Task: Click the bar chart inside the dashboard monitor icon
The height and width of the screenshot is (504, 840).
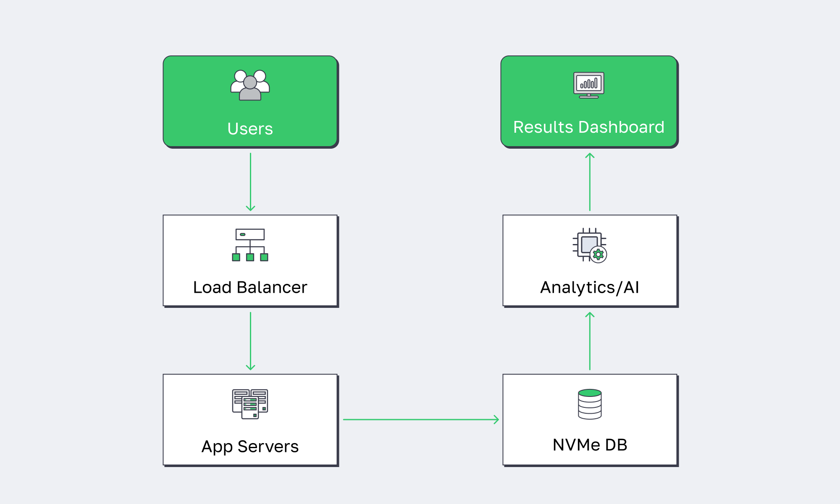Action: pos(589,82)
